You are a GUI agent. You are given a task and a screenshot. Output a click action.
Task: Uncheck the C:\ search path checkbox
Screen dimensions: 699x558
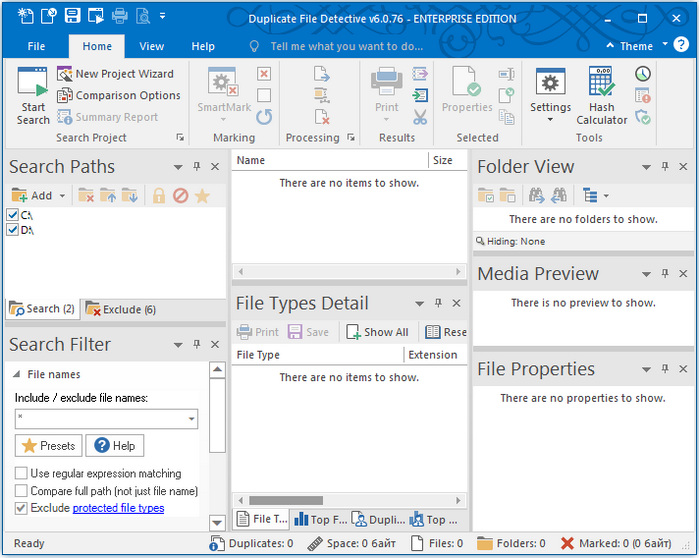pyautogui.click(x=13, y=215)
